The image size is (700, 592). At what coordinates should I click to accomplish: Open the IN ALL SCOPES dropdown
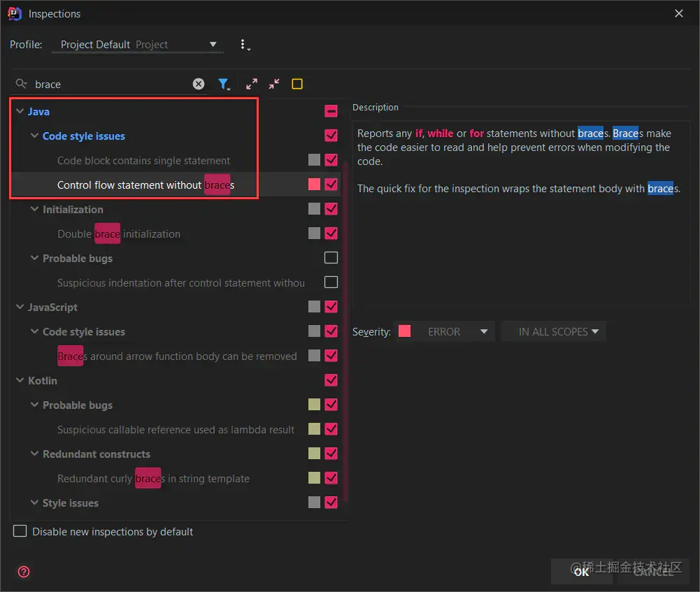(x=554, y=331)
